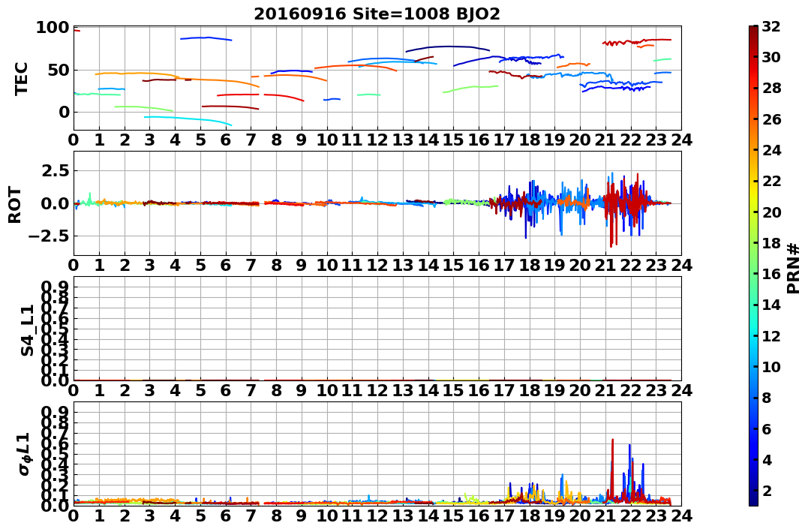The height and width of the screenshot is (532, 808).
Task: Select the PRN# colorbar label
Action: tap(793, 268)
